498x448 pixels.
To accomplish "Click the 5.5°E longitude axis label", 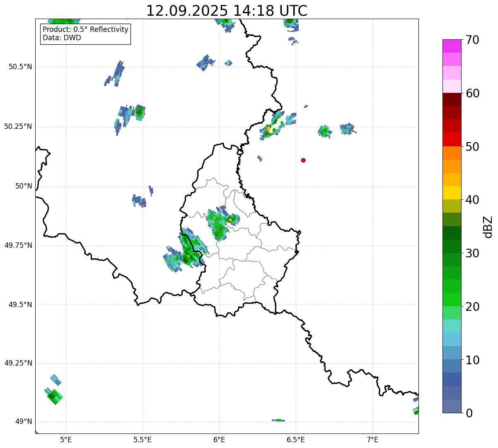I will pos(143,439).
